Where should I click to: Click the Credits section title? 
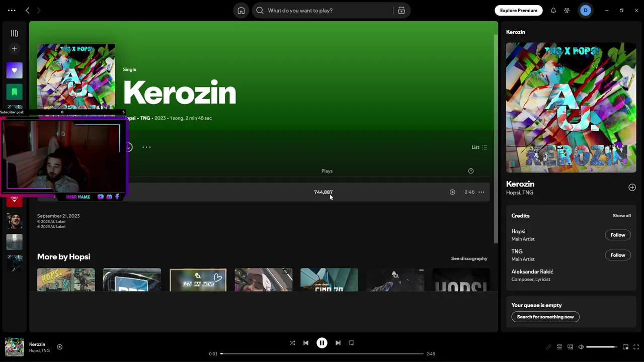tap(520, 216)
